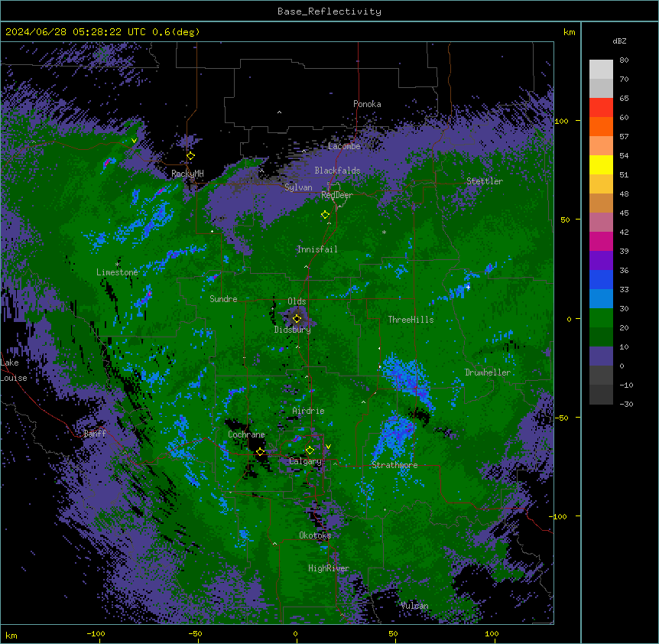Pick the slate purple 10 dBZ legend swatch
The width and height of the screenshot is (659, 644).
(601, 356)
